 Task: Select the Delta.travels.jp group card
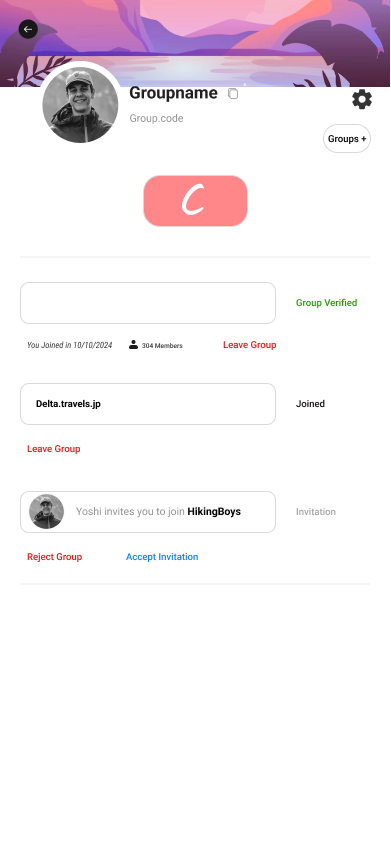point(148,404)
